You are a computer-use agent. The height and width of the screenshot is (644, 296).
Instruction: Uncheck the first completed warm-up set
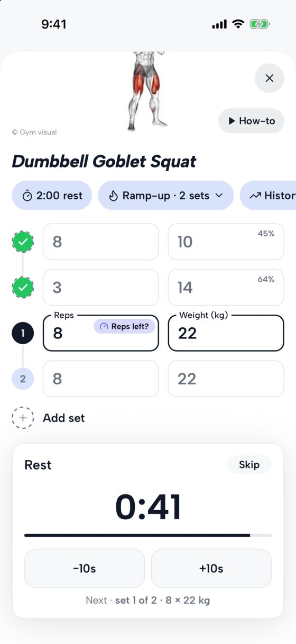point(23,242)
